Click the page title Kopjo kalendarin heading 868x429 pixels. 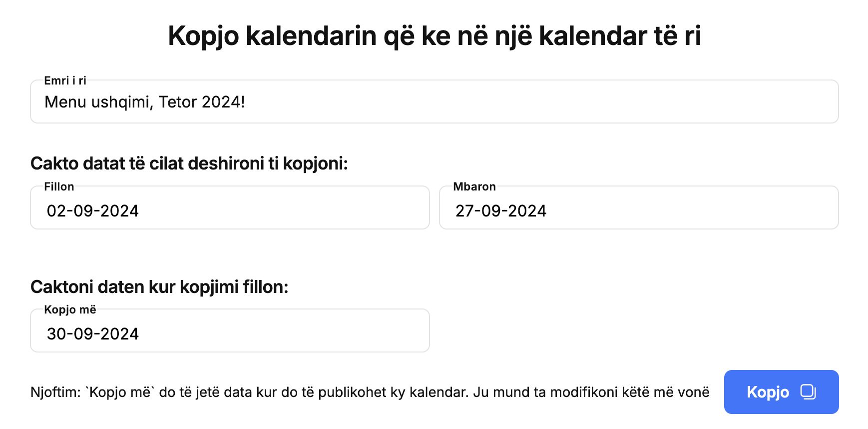pos(434,36)
